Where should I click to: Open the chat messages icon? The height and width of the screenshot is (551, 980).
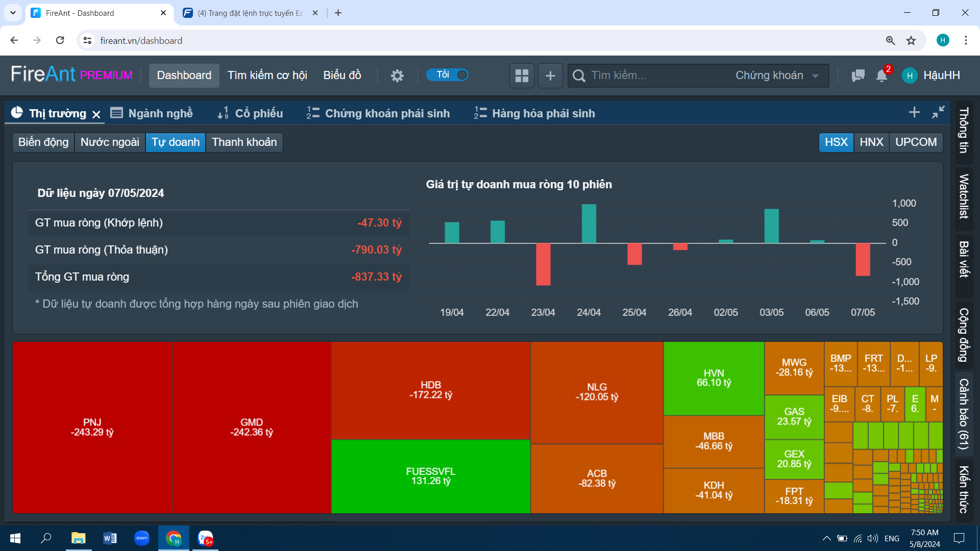pos(857,76)
